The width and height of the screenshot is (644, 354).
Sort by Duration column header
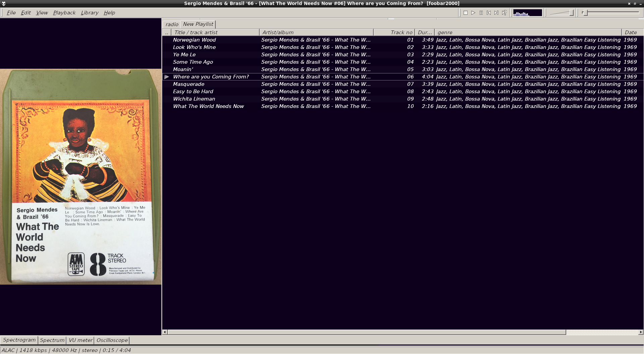(425, 33)
